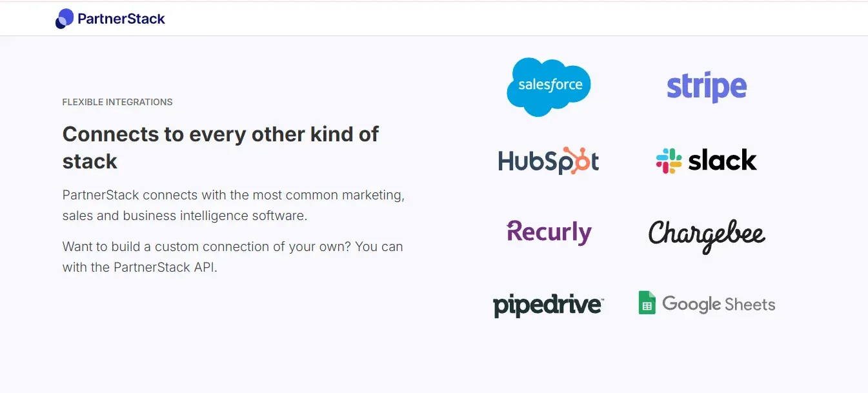Click the PartnerStack circular logo icon

pos(65,19)
